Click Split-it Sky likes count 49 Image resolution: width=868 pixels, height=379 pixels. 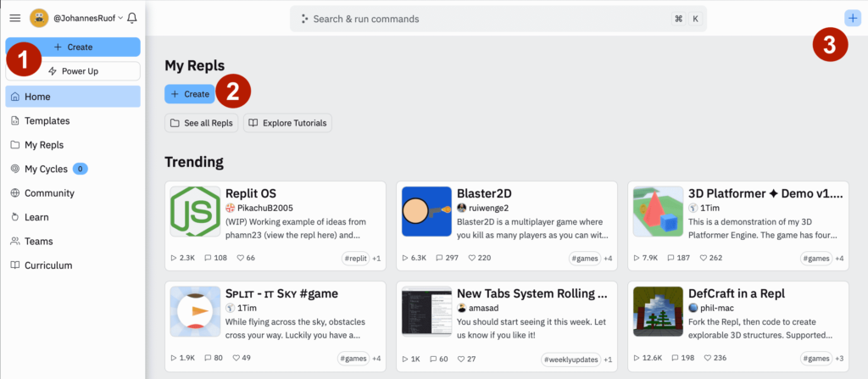[x=243, y=359]
